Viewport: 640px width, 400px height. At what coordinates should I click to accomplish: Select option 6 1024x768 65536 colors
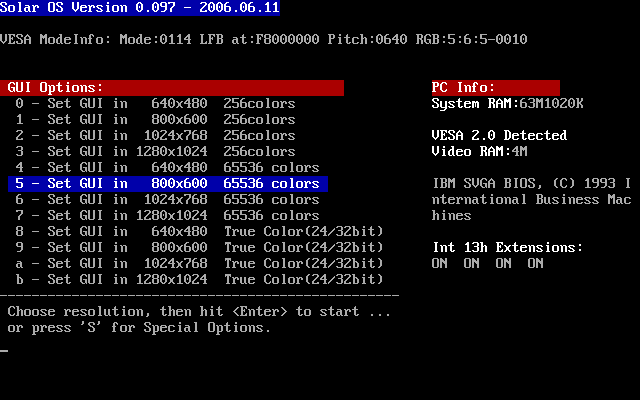167,200
